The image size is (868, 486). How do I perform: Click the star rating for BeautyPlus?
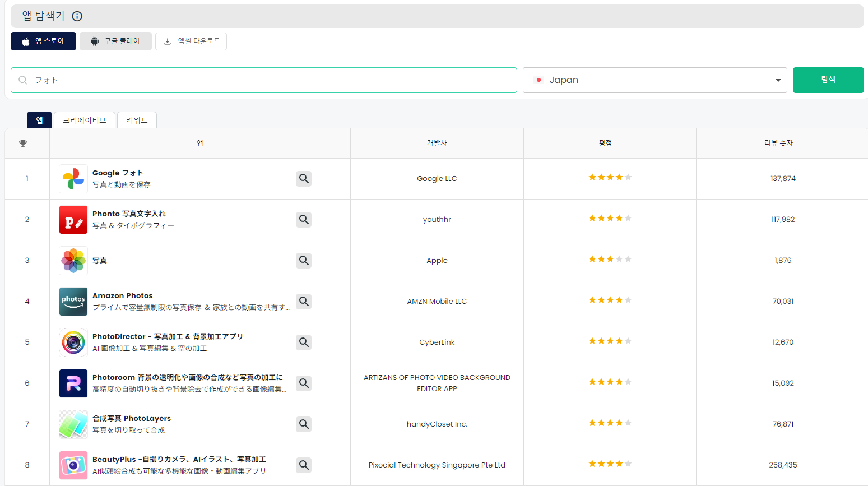pos(610,464)
